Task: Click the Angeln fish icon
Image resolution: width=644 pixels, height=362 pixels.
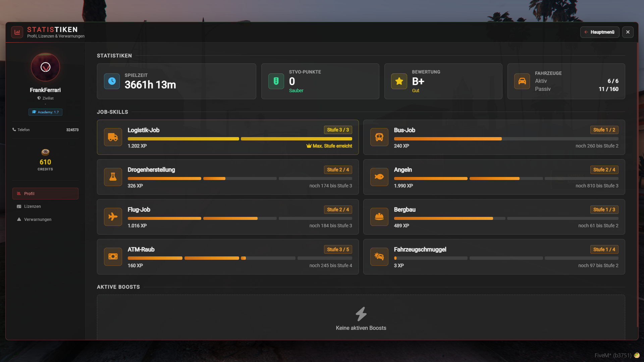Action: click(379, 177)
